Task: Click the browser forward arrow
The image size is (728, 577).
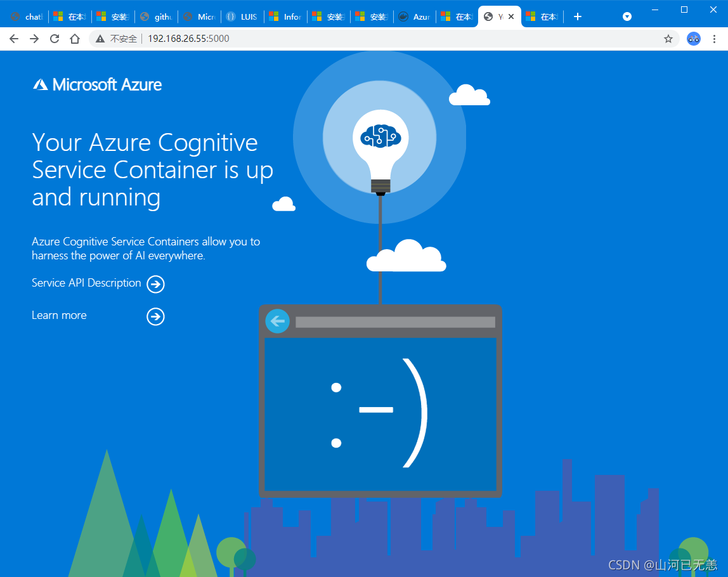Action: point(34,39)
